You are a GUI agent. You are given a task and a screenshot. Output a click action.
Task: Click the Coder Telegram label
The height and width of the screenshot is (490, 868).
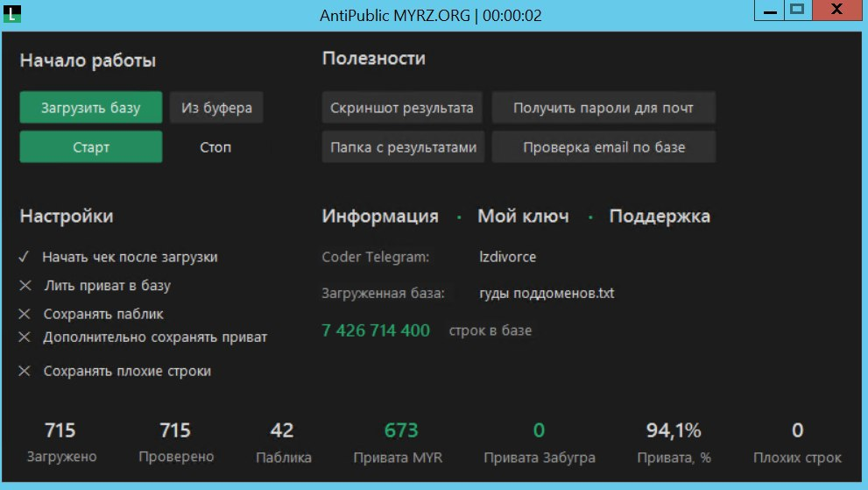[x=376, y=257]
